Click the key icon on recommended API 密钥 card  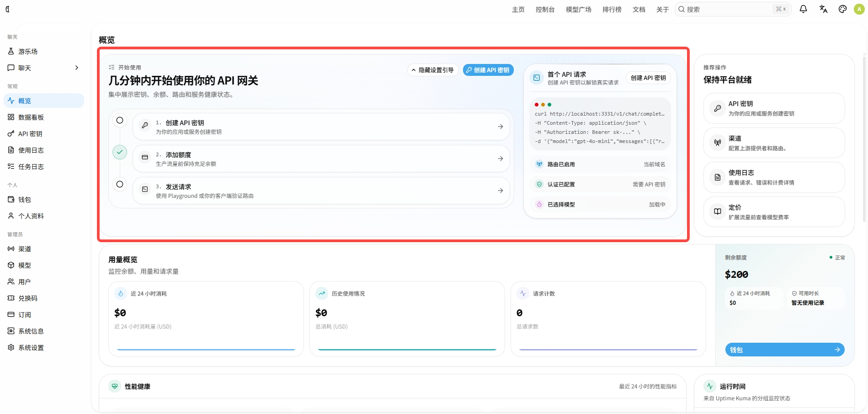click(718, 108)
